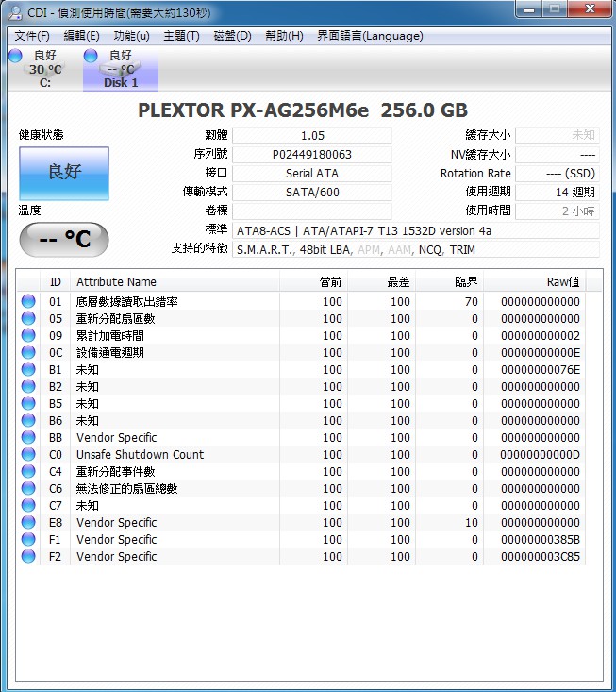Select the 重新分配扇區數 attribute row
This screenshot has width=616, height=692.
point(302,318)
